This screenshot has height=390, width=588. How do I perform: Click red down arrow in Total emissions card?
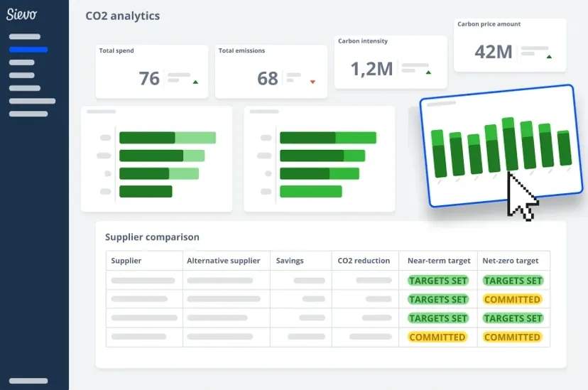(x=312, y=82)
